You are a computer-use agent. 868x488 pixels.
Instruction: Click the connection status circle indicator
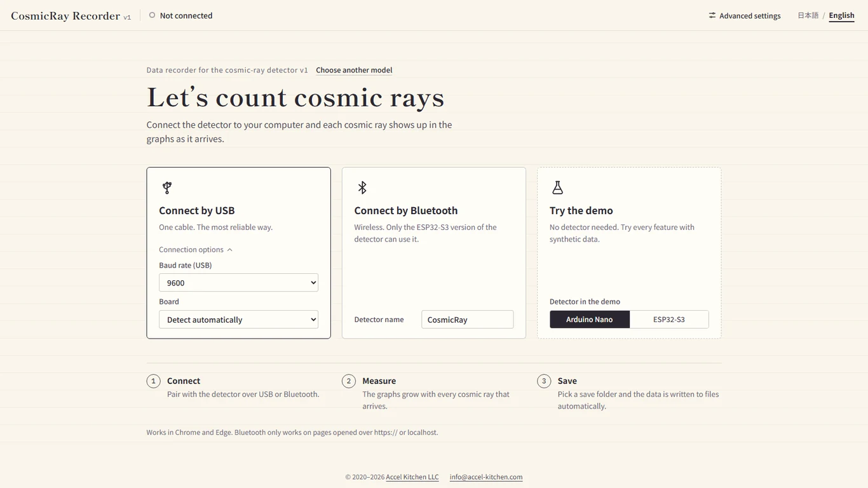pos(152,15)
